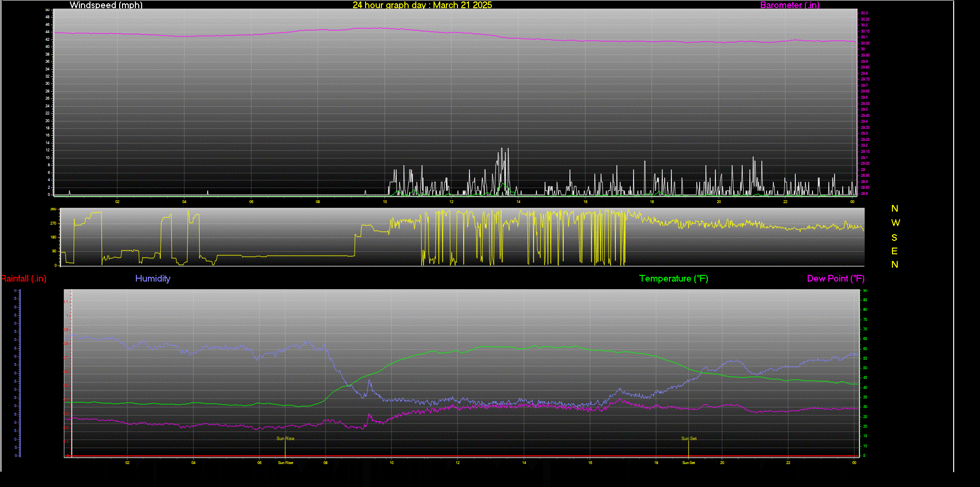This screenshot has height=487, width=980.
Task: Click the 90 value on wind direction axis
Action: coord(54,251)
